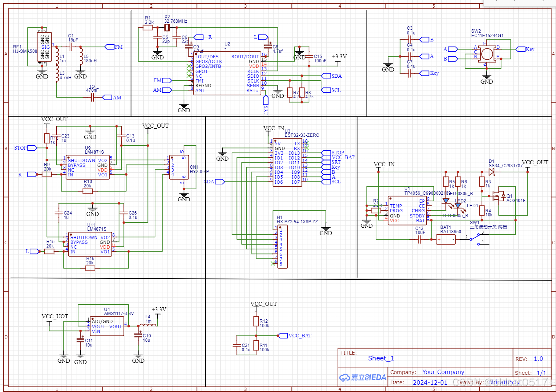Viewport: 556px width, 392px height.
Task: Click the U4 AMS1117-3.3V regulator
Action: pos(107,326)
